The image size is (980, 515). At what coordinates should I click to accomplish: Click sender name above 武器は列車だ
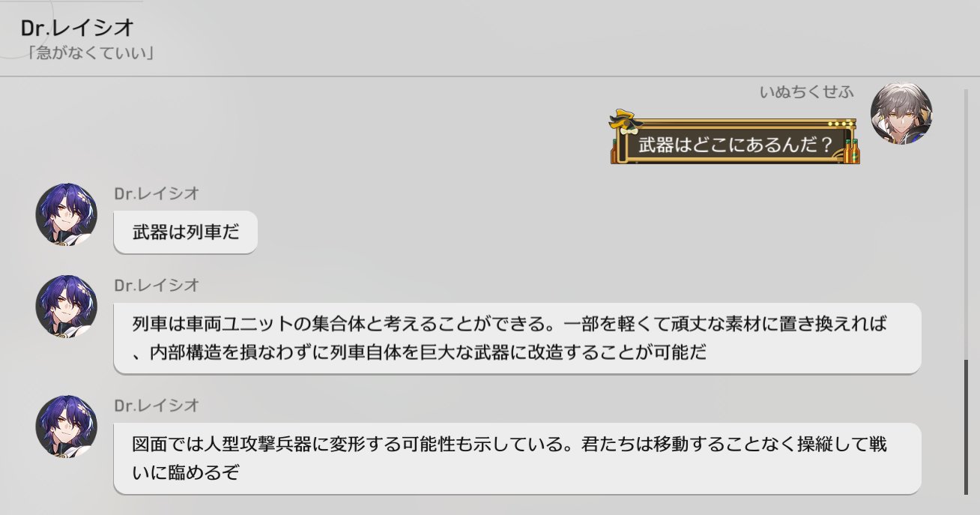click(157, 193)
